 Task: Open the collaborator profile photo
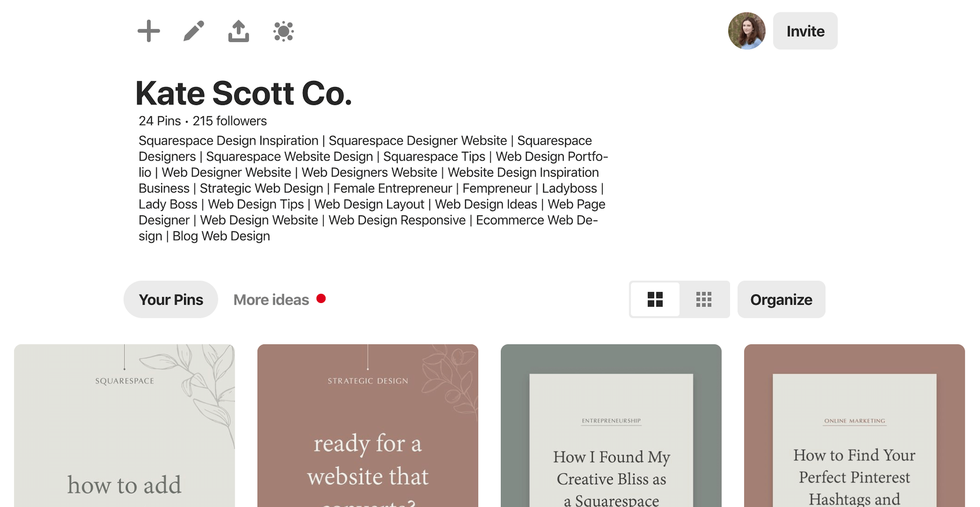747,31
